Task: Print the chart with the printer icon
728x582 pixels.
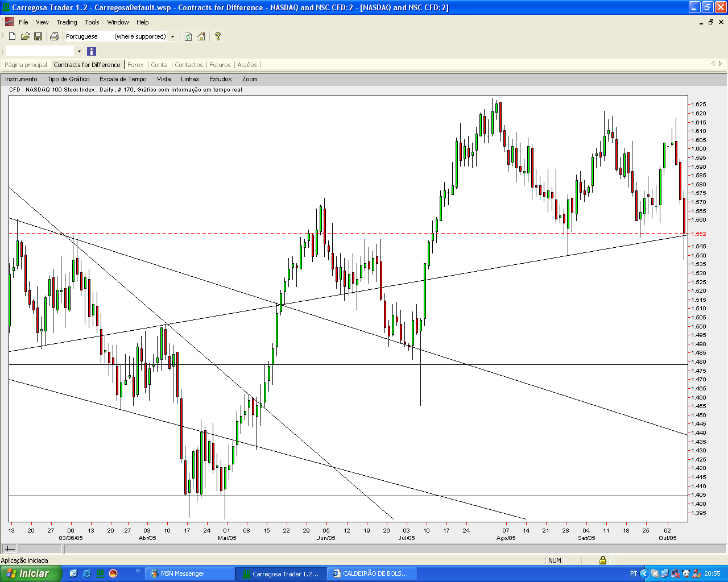Action: pos(55,36)
